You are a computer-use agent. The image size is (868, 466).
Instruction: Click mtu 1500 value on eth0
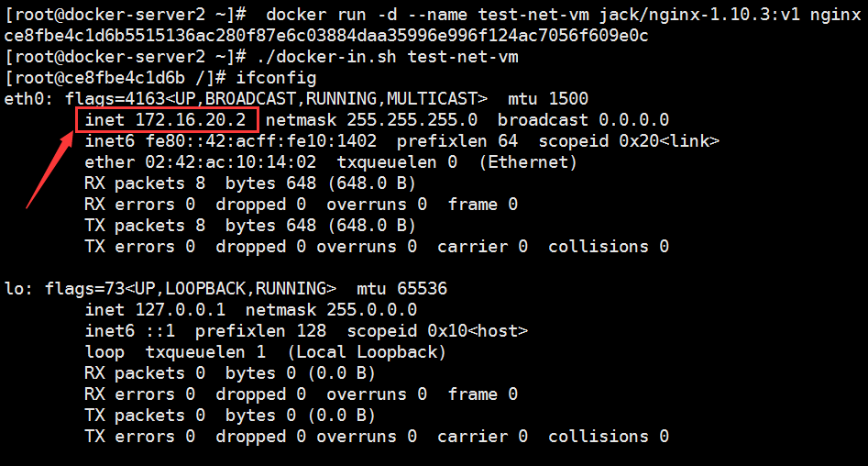point(548,99)
